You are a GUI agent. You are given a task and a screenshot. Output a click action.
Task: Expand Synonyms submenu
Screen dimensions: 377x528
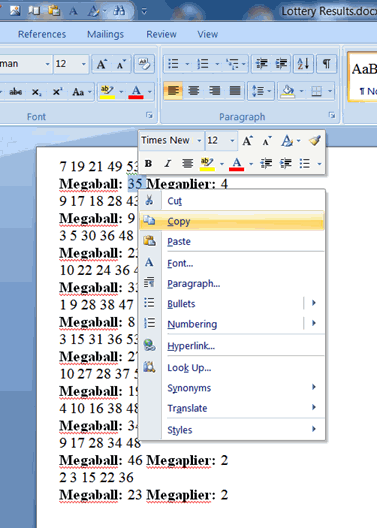click(x=232, y=388)
